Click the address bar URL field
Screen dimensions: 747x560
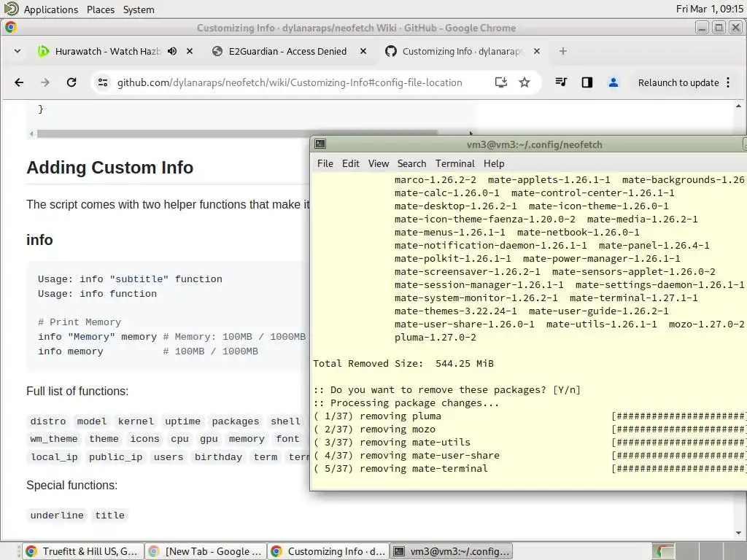pos(290,82)
